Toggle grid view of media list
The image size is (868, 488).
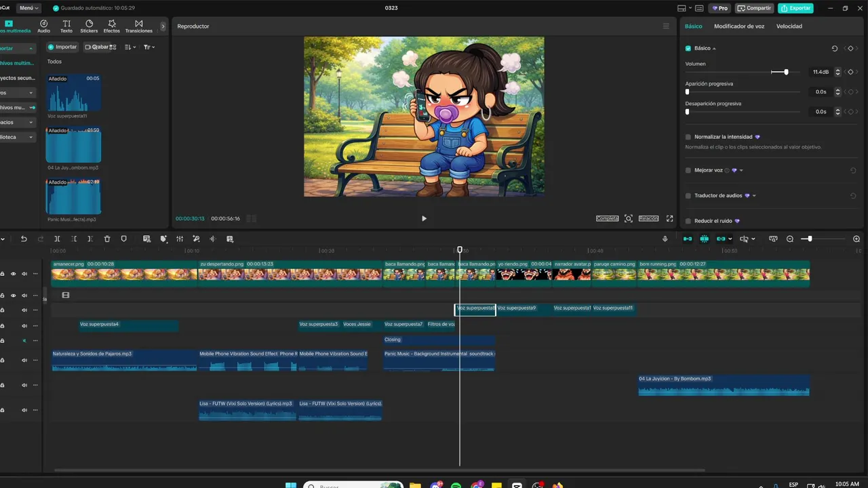113,47
